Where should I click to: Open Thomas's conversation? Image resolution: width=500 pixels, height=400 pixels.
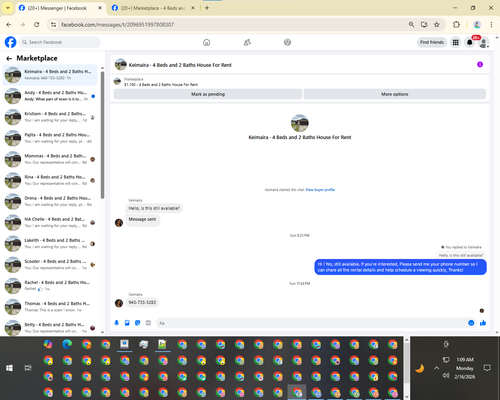pyautogui.click(x=50, y=307)
